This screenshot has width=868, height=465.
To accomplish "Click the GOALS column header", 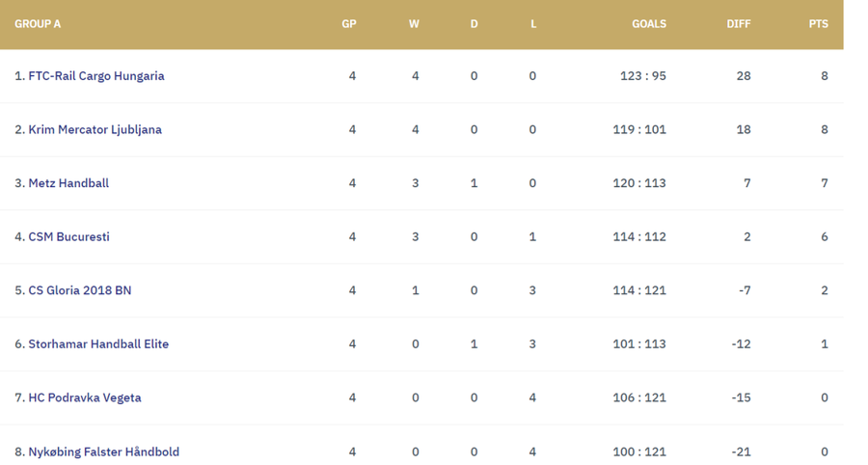I will coord(649,24).
